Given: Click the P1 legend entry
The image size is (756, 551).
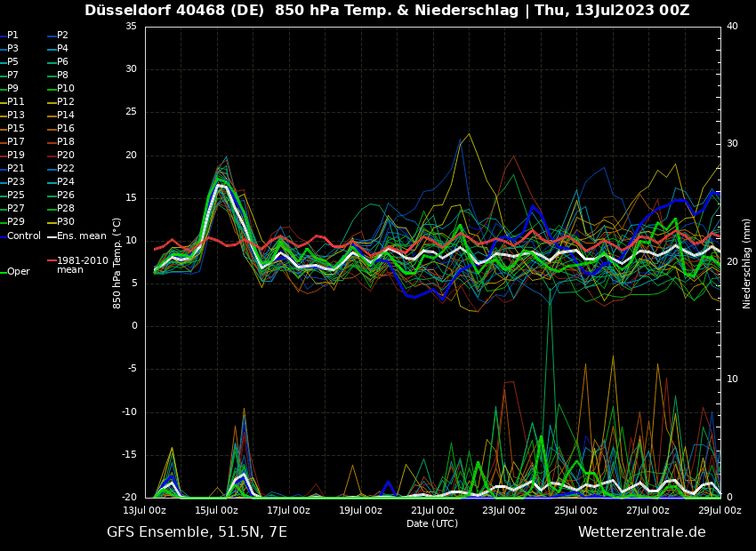Looking at the screenshot, I should click(x=12, y=36).
